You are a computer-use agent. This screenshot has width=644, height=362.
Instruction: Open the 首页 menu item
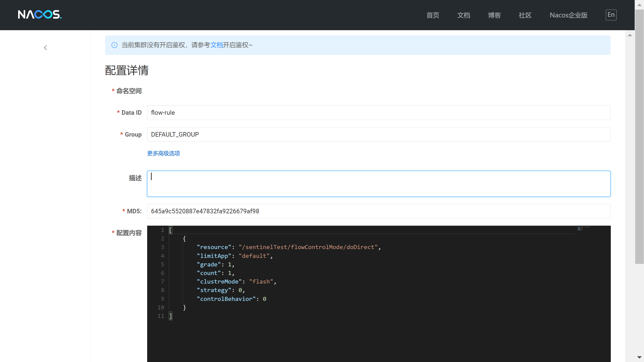433,15
